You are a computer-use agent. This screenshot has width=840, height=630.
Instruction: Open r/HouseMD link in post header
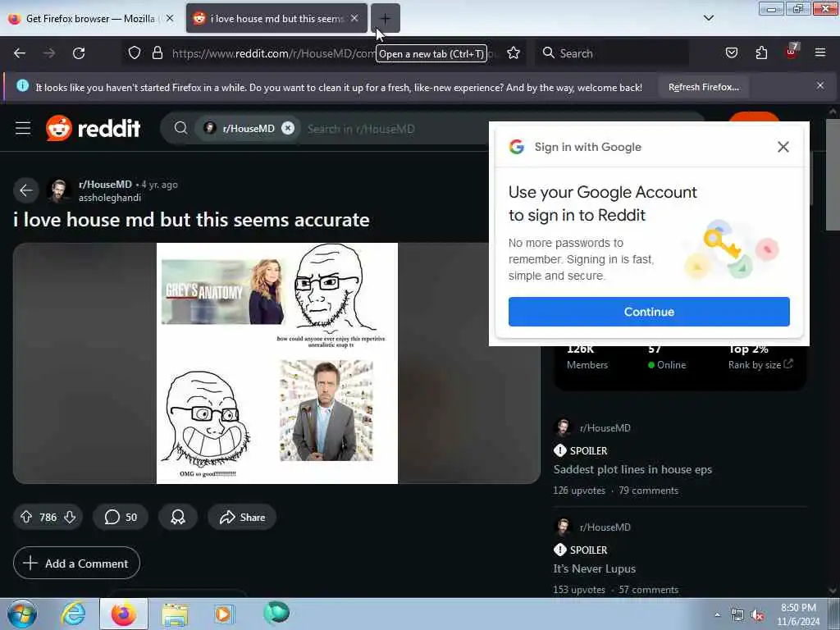105,185
